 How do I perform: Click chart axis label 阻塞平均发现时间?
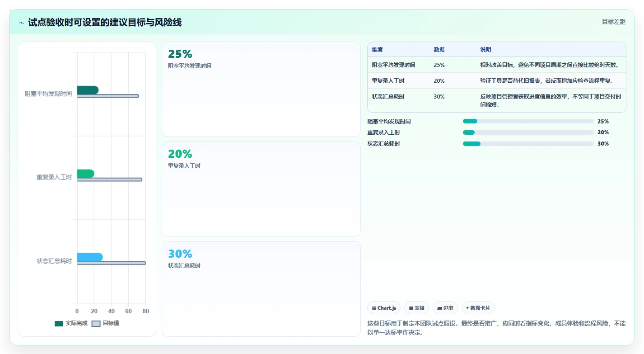48,94
